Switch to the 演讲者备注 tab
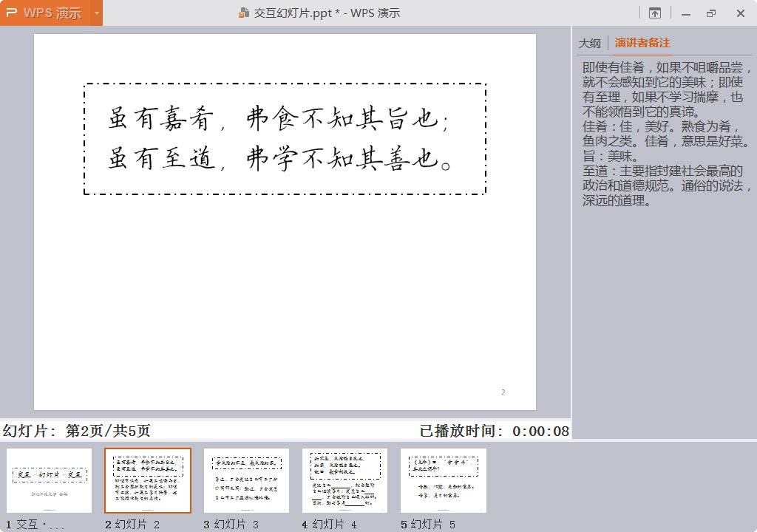 642,43
